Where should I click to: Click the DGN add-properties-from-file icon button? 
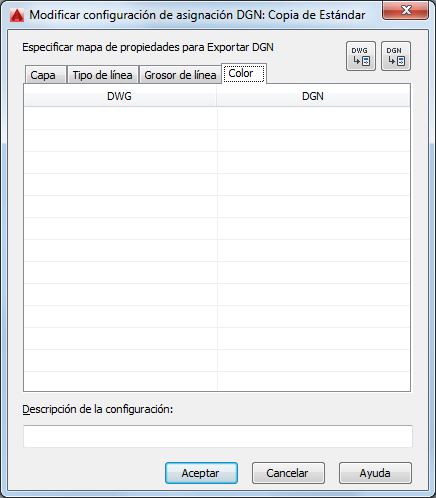point(396,56)
